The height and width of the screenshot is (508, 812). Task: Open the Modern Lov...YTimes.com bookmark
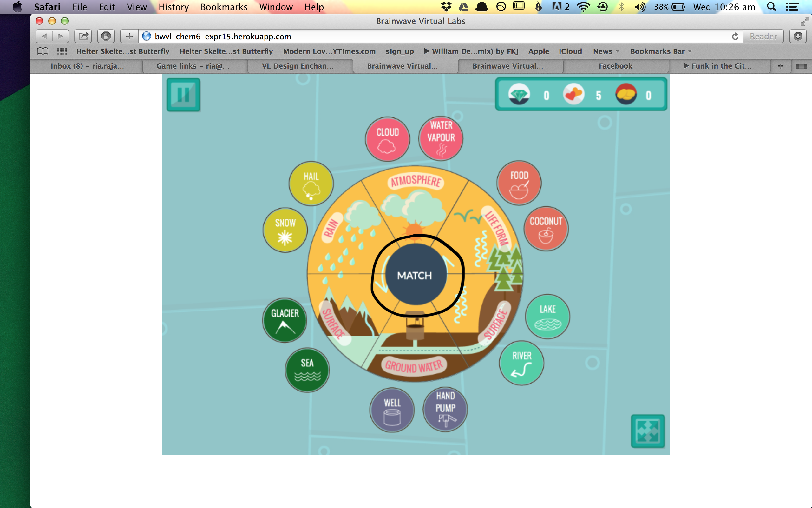(x=329, y=51)
